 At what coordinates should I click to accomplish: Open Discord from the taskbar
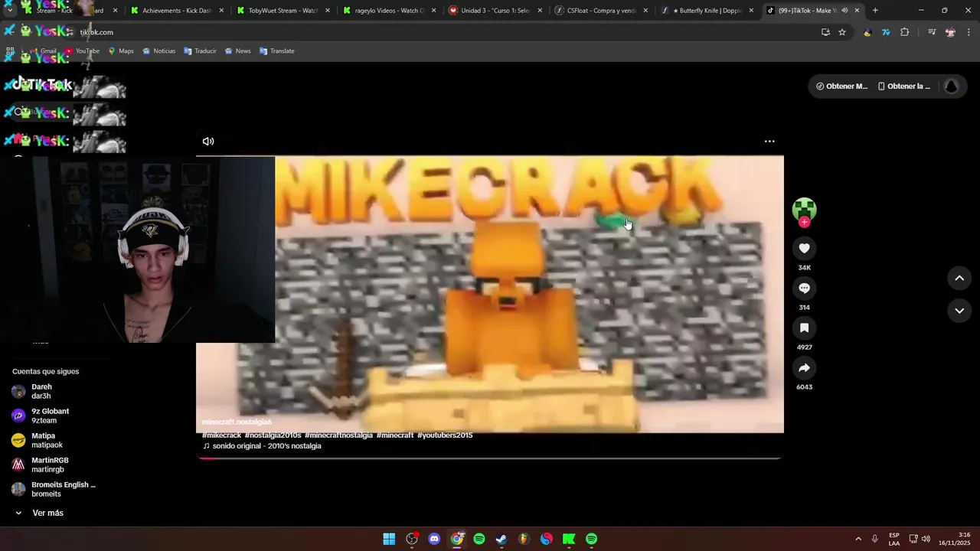(x=434, y=539)
